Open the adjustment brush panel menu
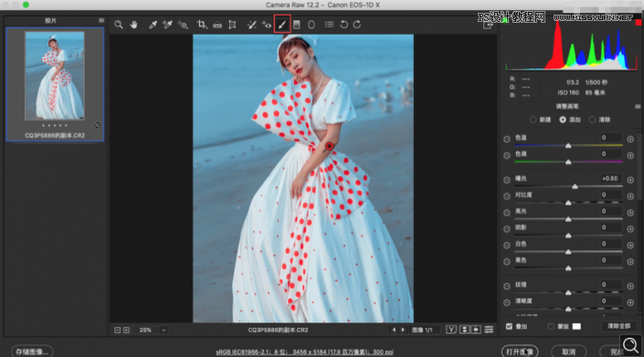Image resolution: width=644 pixels, height=357 pixels. pos(638,106)
